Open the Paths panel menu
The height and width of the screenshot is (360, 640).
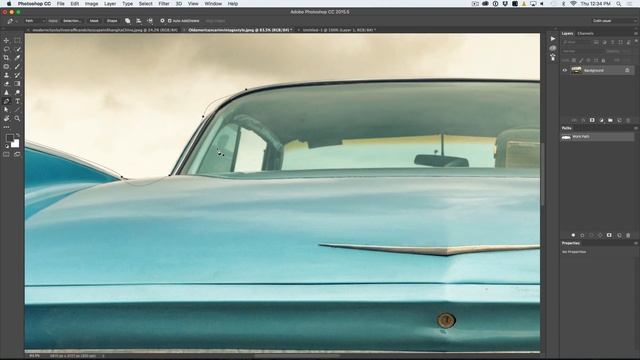click(636, 128)
